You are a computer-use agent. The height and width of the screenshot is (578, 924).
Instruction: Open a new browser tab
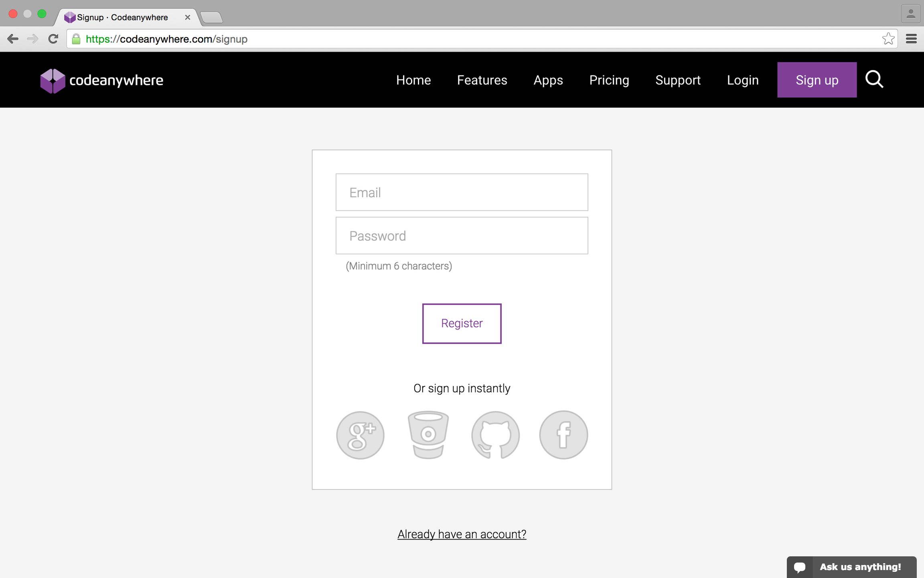pos(211,18)
